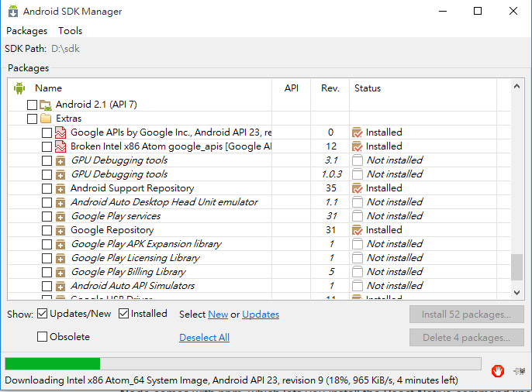
Task: Click the API column header
Action: 292,88
